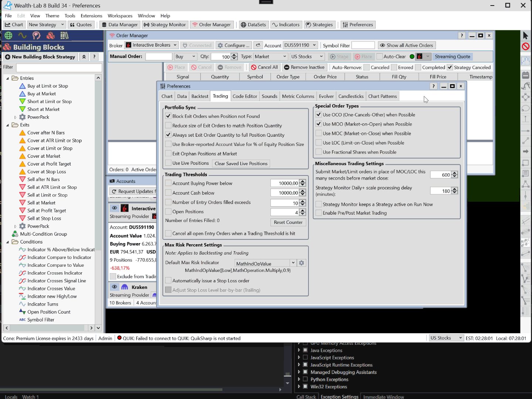Switch to the Backtest preferences tab
This screenshot has width=532, height=399.
coord(199,96)
